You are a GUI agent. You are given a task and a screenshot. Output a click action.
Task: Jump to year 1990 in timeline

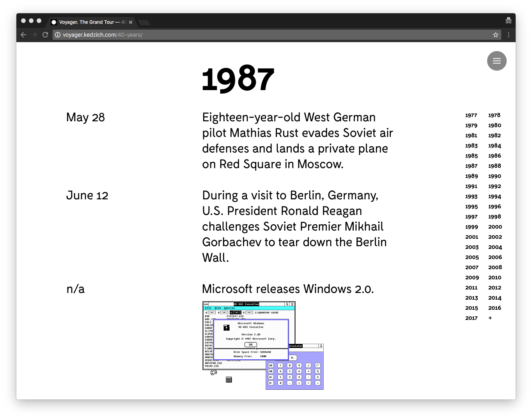click(494, 176)
